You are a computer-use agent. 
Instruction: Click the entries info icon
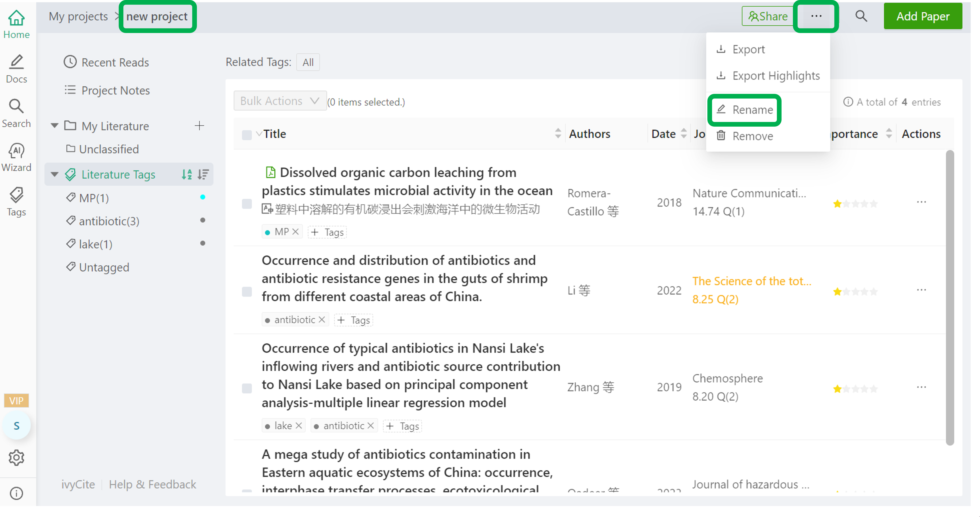pos(848,102)
